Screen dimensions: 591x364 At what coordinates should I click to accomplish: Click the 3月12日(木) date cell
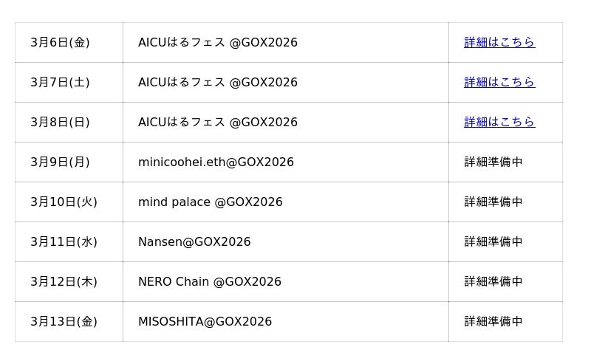click(x=64, y=282)
